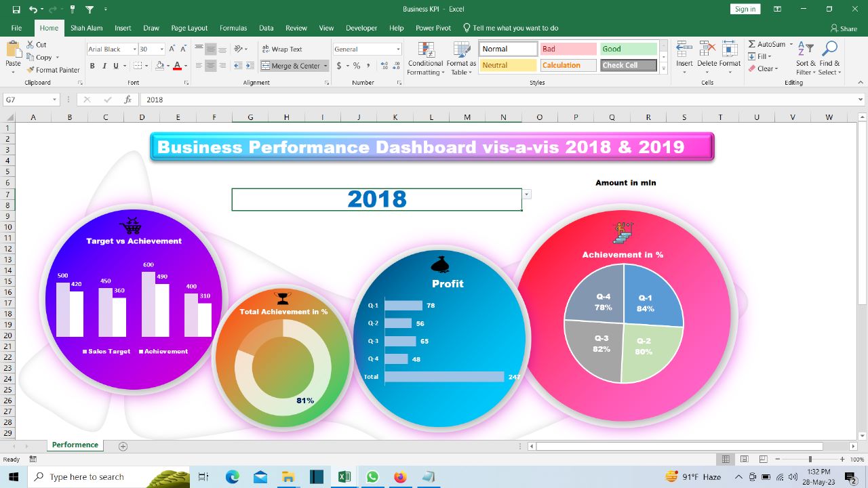Screen dimensions: 868x488
Task: Click the Percent Style icon
Action: click(357, 66)
